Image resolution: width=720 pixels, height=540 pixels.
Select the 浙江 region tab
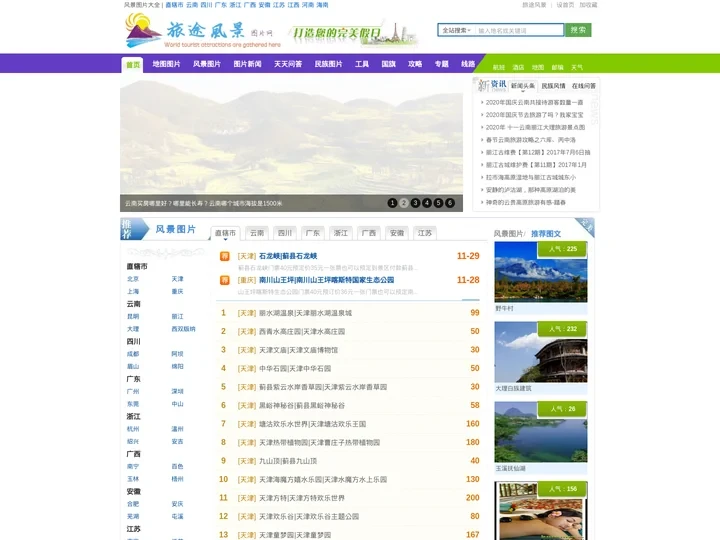pos(341,233)
